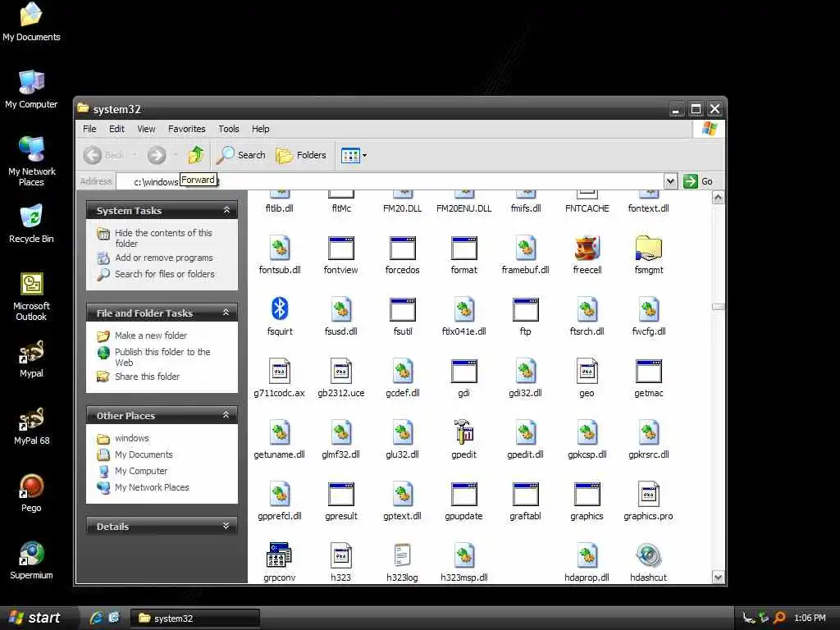This screenshot has width=840, height=630.
Task: Click Search for files or folders
Action: click(164, 274)
